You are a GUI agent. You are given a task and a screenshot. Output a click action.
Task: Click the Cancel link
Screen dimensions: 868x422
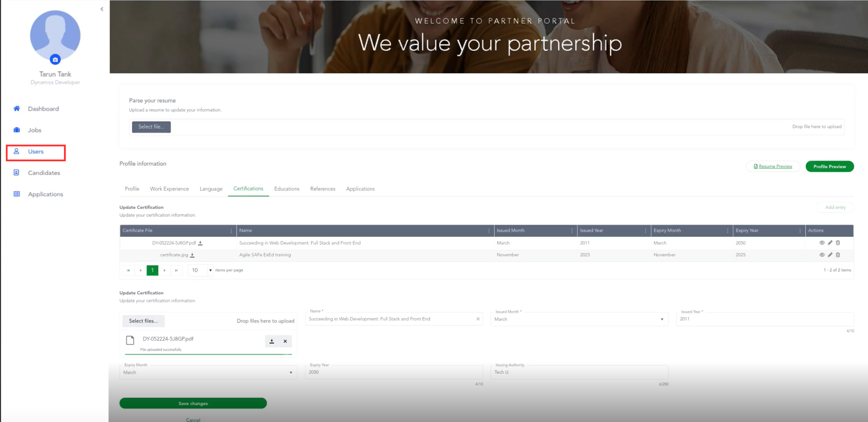(193, 420)
